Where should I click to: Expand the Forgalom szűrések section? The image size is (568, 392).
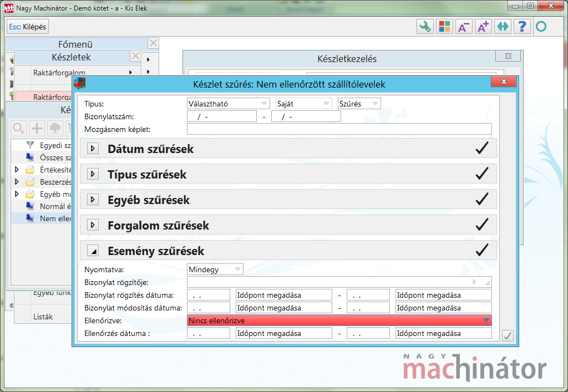click(93, 225)
